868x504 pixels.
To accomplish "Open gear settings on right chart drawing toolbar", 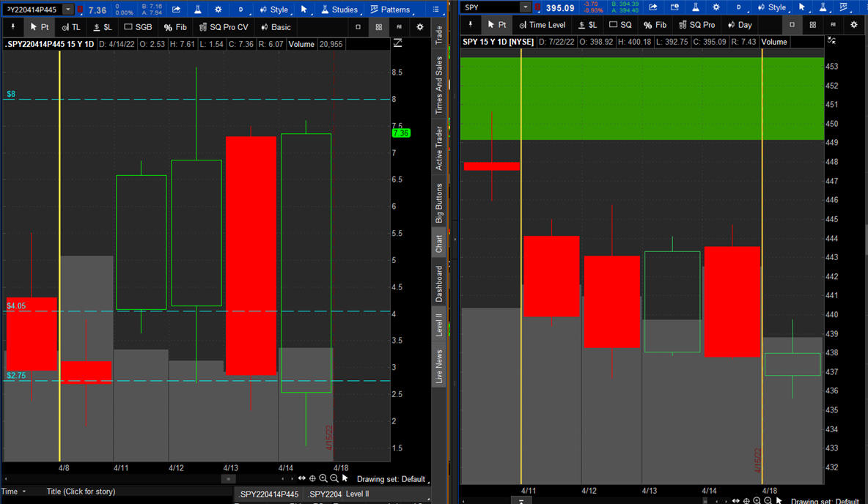I will pos(854,25).
